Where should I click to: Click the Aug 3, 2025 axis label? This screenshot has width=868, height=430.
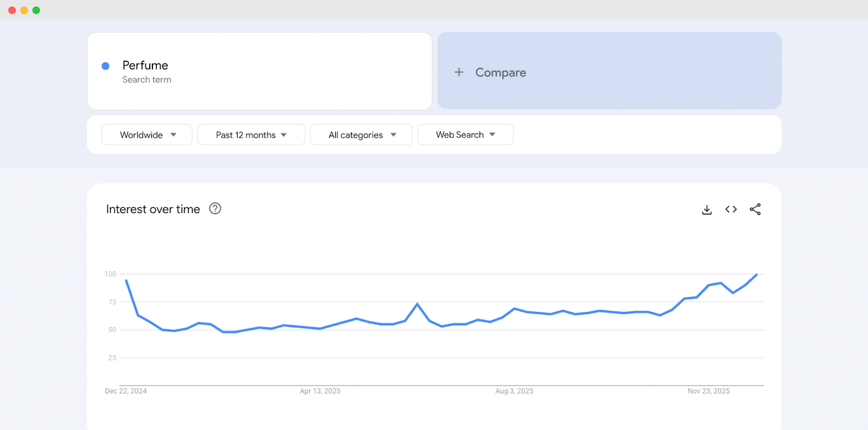(514, 391)
